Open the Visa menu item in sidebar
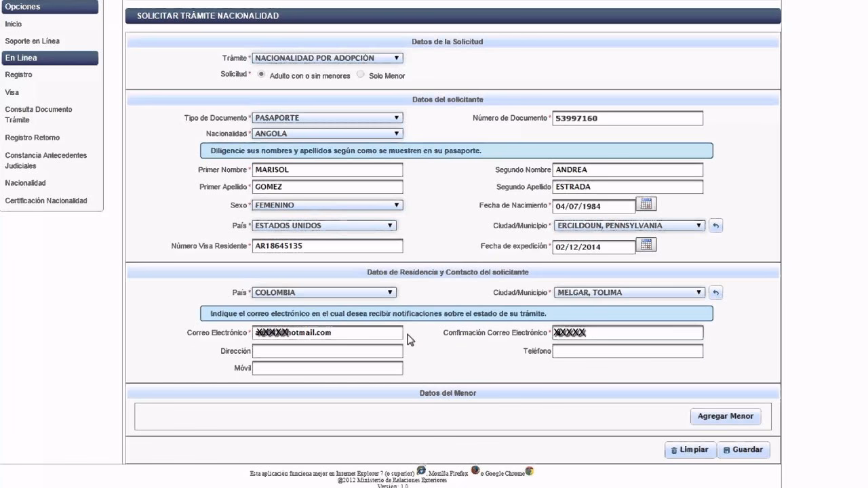Screen dimensions: 868x488 [12, 92]
